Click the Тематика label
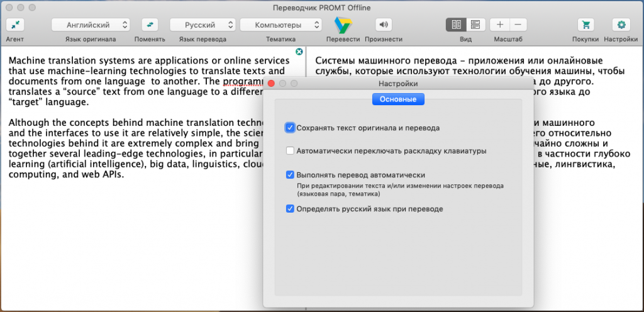 (x=281, y=40)
